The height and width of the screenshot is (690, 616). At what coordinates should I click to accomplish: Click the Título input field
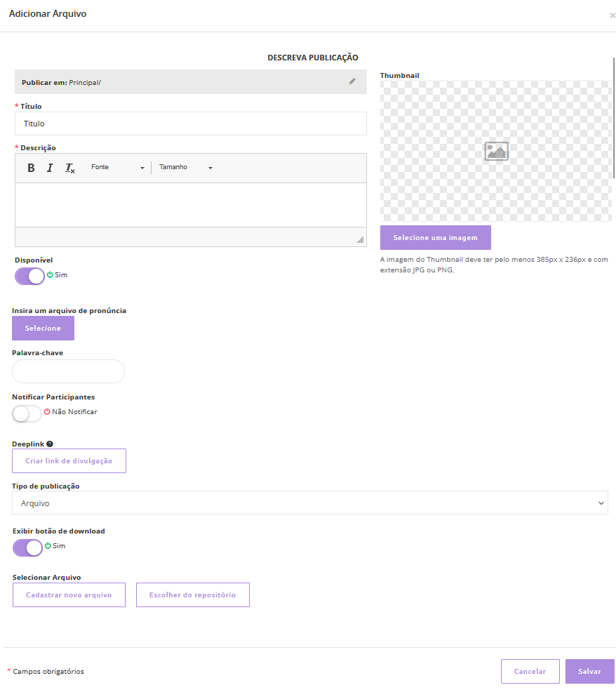coord(190,124)
